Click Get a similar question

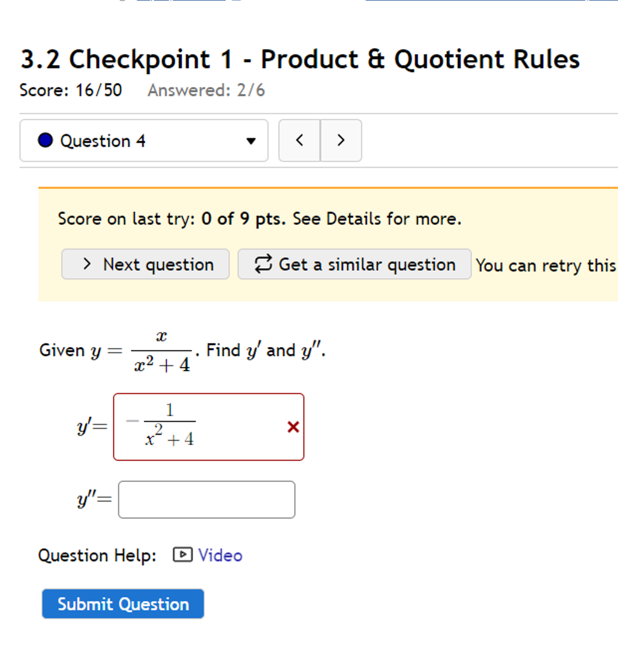click(x=354, y=264)
